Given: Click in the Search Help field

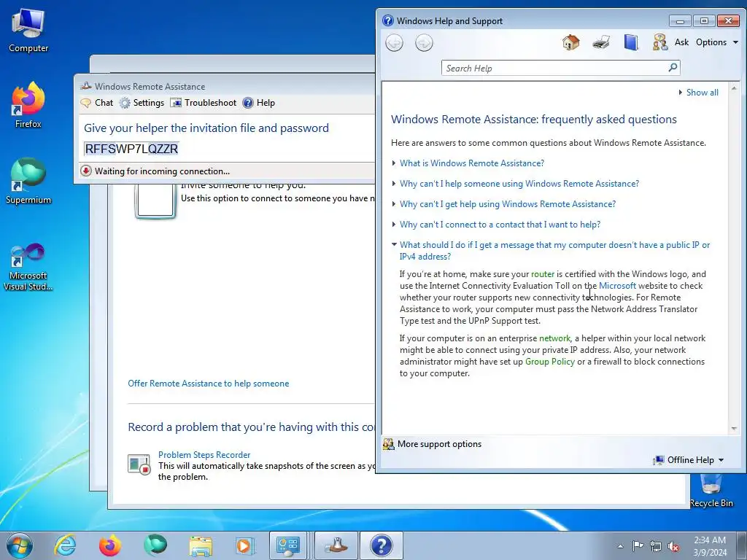Looking at the screenshot, I should pos(555,68).
